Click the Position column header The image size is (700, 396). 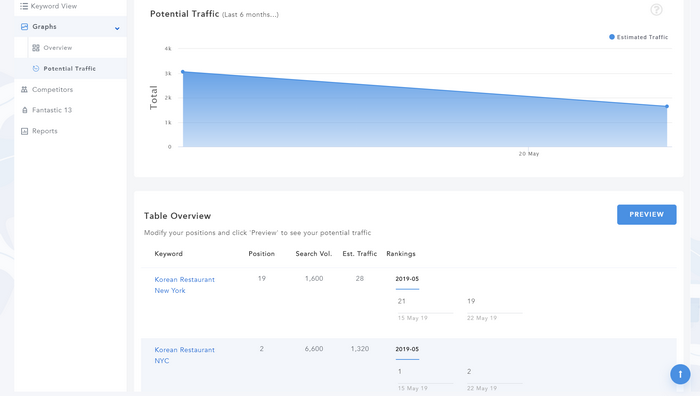coord(262,254)
